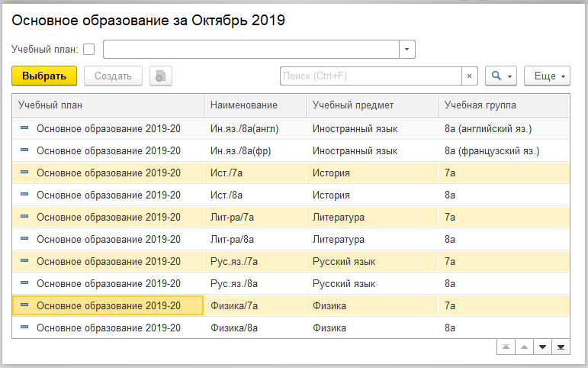
Task: Click the Учебный предмет column header
Action: (x=352, y=105)
